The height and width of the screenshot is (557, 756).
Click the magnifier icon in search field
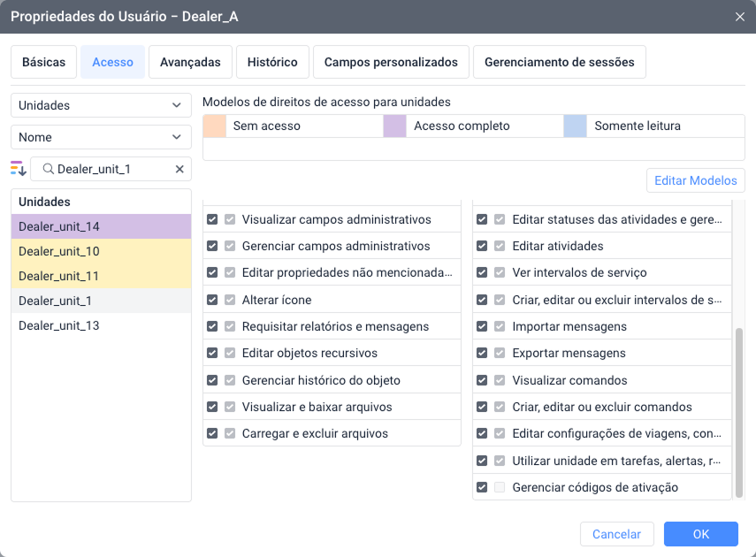(x=47, y=169)
